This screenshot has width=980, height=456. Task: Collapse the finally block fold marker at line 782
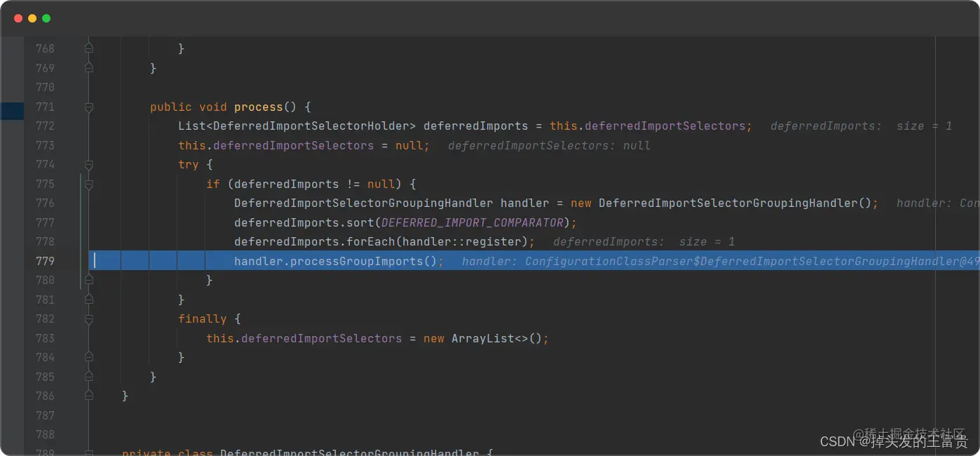pyautogui.click(x=88, y=319)
